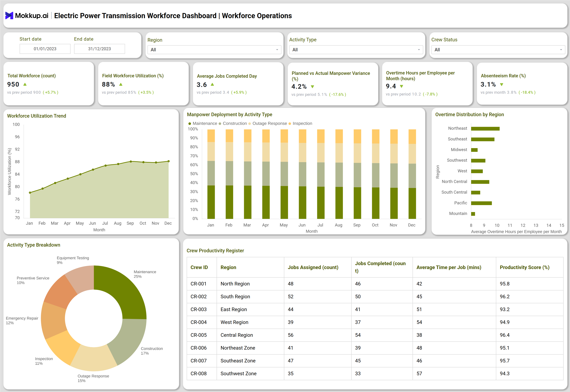570x392 pixels.
Task: Click the Southwest Zone table cell
Action: [250, 373]
